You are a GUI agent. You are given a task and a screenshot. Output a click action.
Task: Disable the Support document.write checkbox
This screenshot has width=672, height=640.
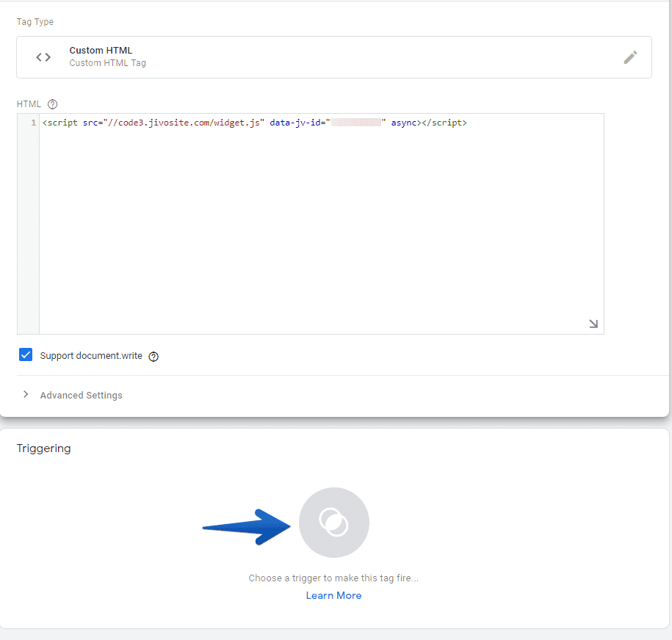point(26,354)
